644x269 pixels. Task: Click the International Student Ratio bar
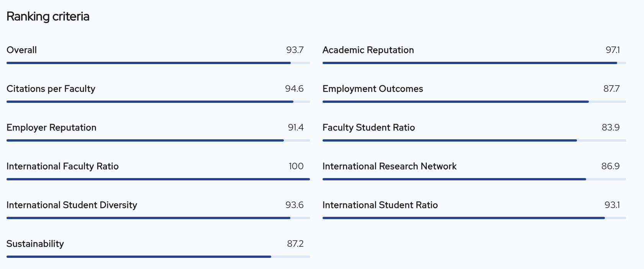point(474,218)
